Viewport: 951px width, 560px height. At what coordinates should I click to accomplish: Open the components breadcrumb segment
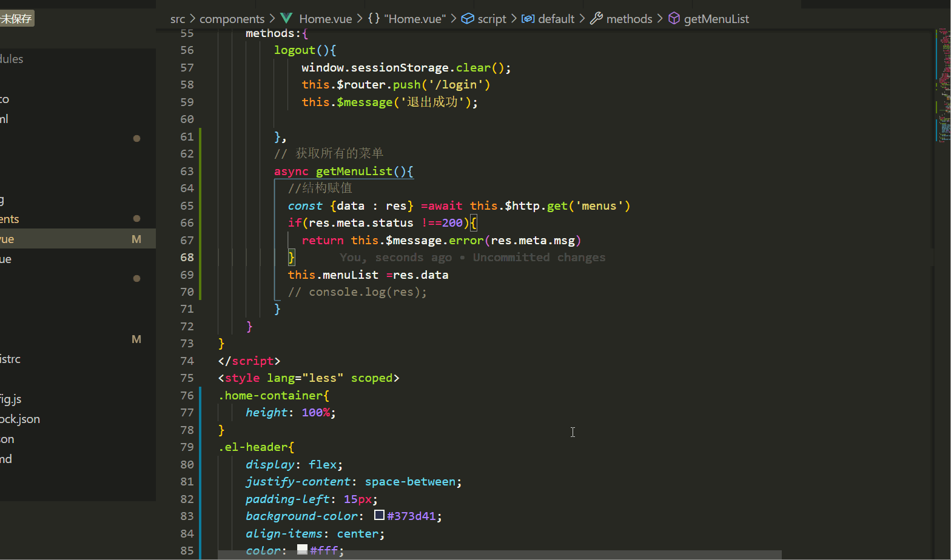tap(232, 19)
